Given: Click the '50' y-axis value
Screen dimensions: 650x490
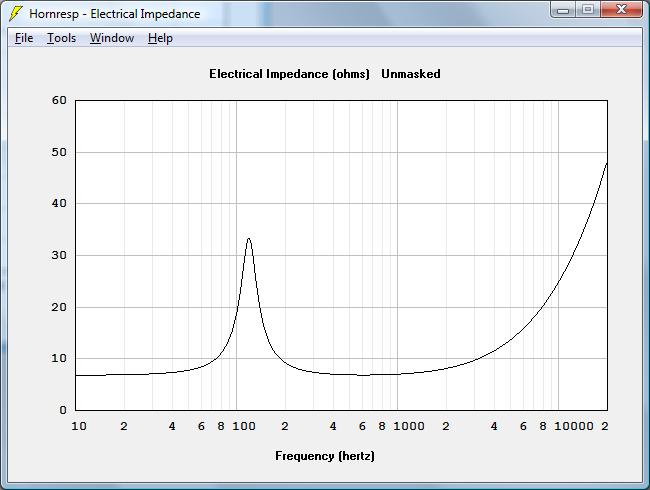Looking at the screenshot, I should pos(59,152).
